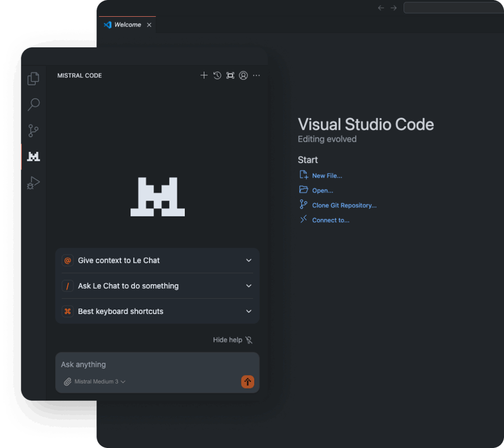This screenshot has width=504, height=448.
Task: Click the Give context to Le Chat label
Action: [119, 260]
